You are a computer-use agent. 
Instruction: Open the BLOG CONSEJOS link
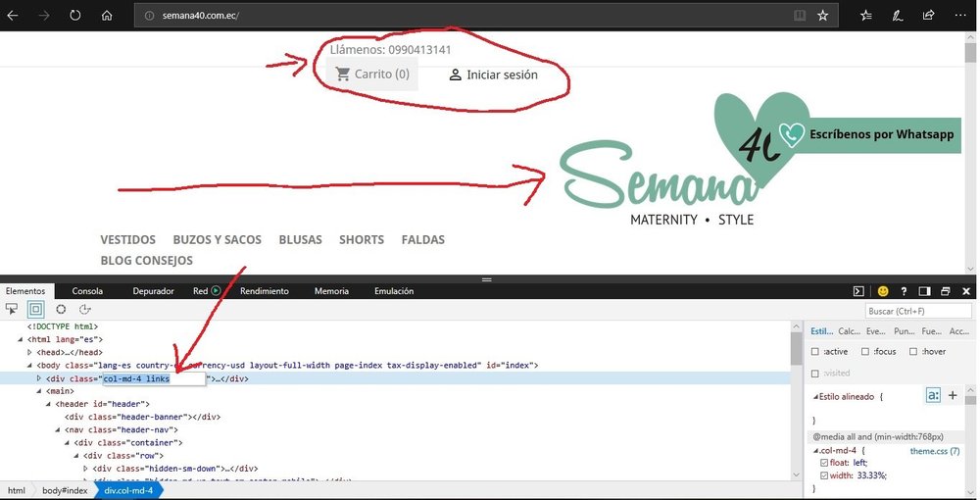pyautogui.click(x=147, y=261)
